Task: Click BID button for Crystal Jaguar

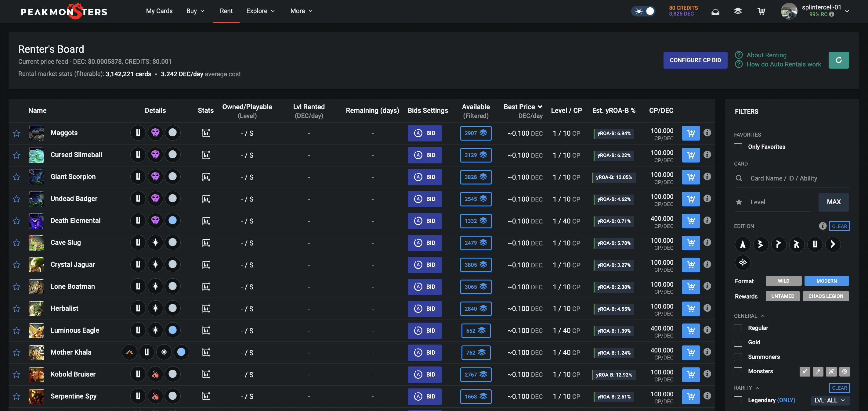Action: coord(425,265)
